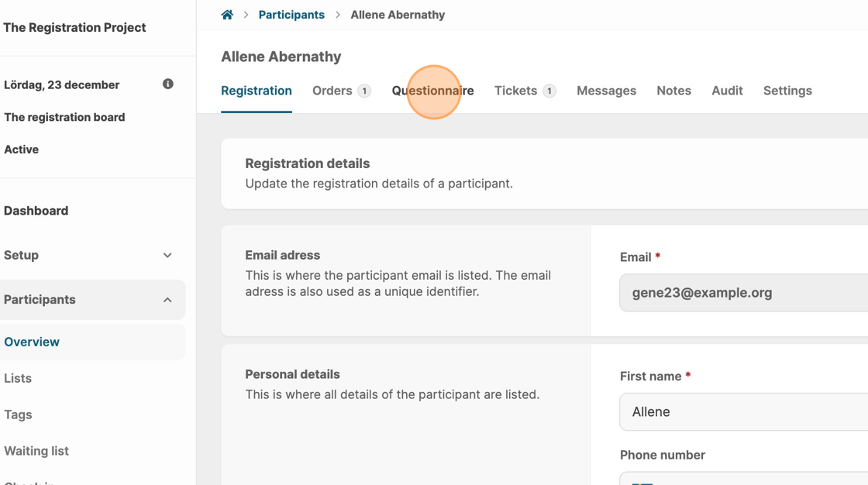Viewport: 868px width, 485px height.
Task: Open participant Settings tab
Action: (x=787, y=91)
